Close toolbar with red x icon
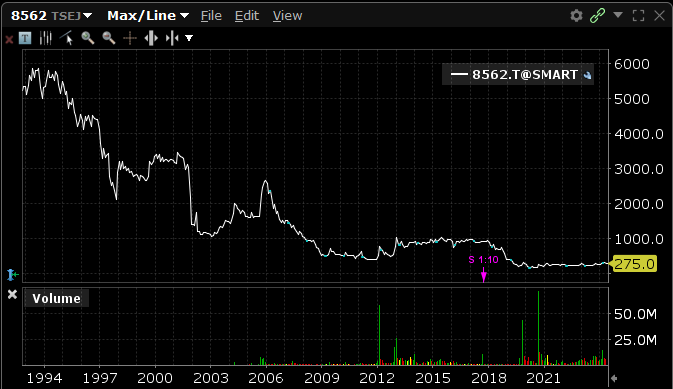The image size is (673, 389). [9, 40]
